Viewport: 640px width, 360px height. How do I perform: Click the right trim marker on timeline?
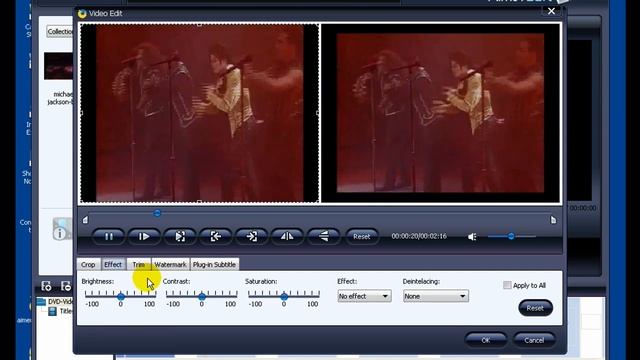[x=553, y=220]
